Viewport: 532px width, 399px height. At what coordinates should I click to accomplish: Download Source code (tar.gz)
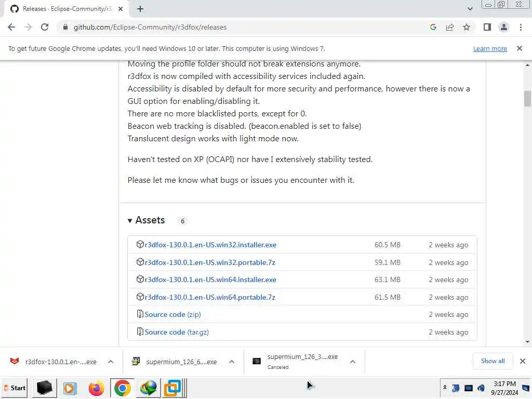177,332
